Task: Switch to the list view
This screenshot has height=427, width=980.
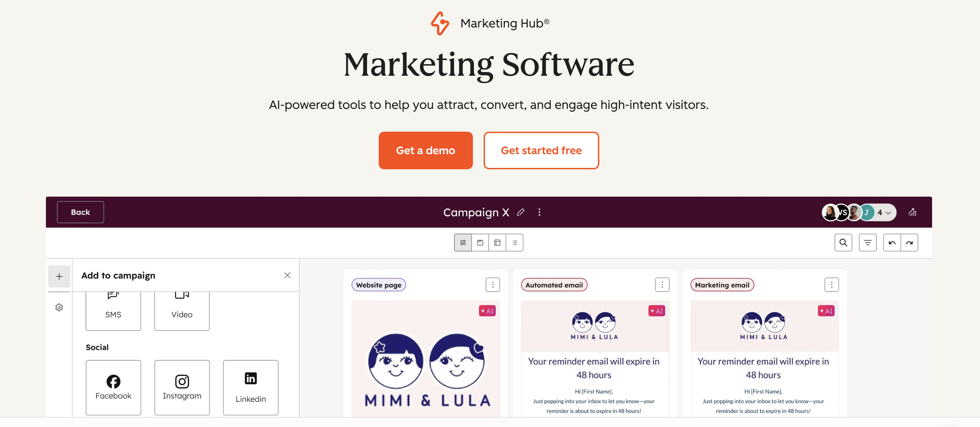Action: [x=514, y=243]
